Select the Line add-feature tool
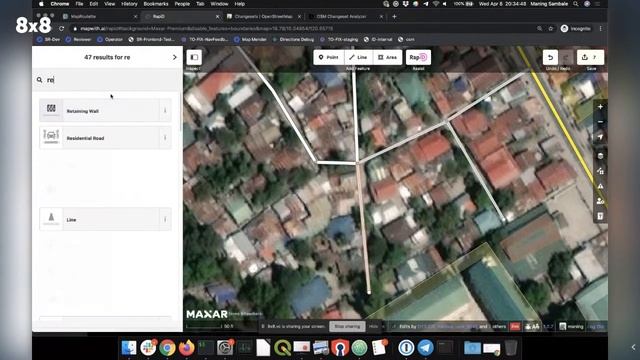 [358, 58]
